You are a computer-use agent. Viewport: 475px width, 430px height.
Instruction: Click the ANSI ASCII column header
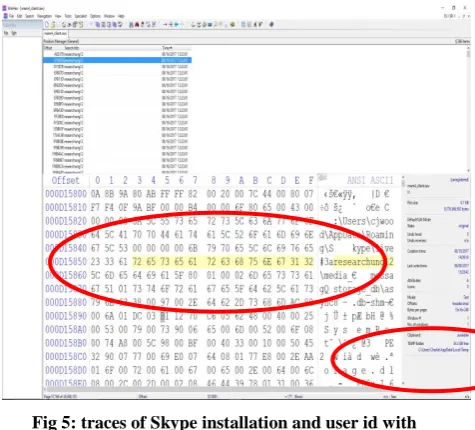click(370, 180)
